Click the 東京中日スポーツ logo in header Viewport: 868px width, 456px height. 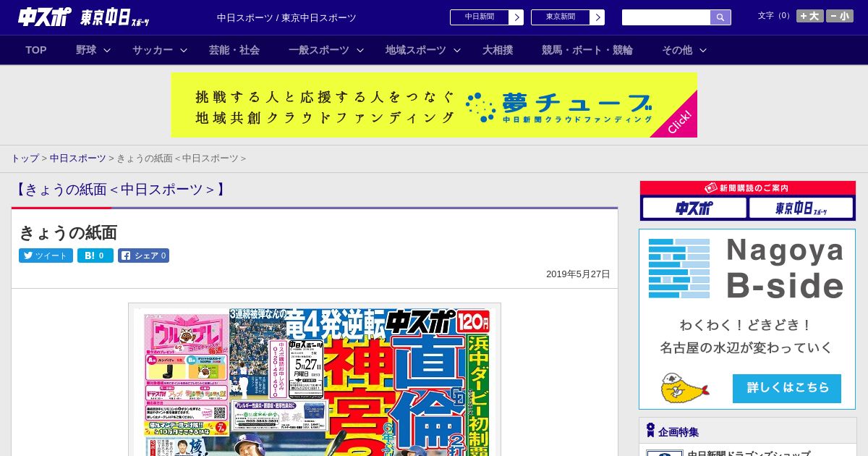click(x=115, y=17)
